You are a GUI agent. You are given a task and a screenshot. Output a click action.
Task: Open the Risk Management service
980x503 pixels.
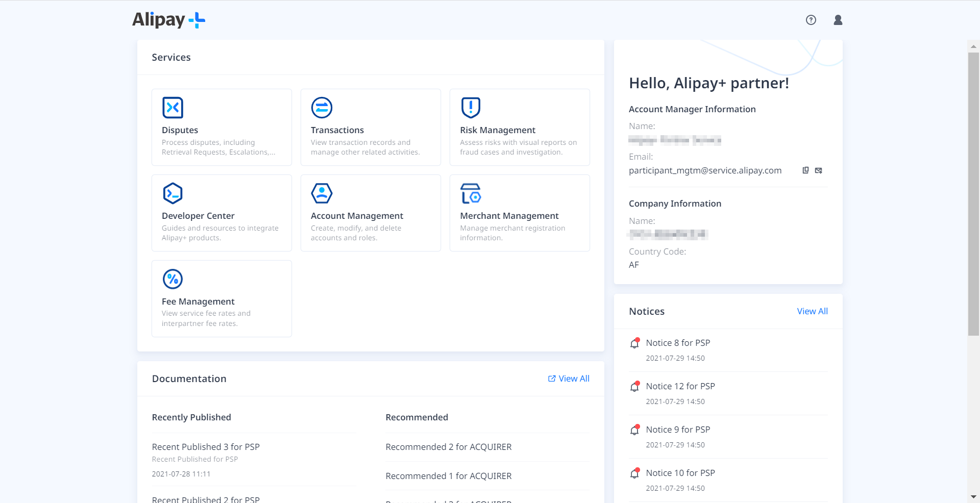click(520, 127)
